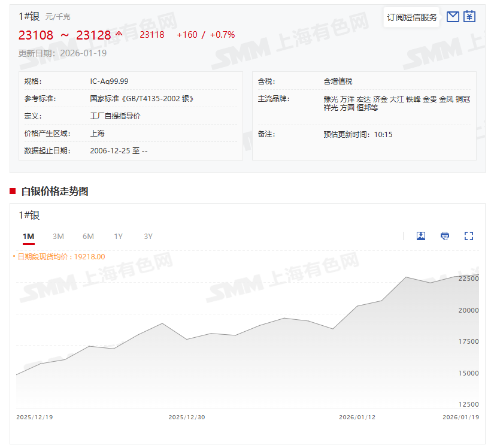This screenshot has height=448, width=491.
Task: Click the 国家标准 GB/T4135-2002 reference text
Action: pos(142,99)
